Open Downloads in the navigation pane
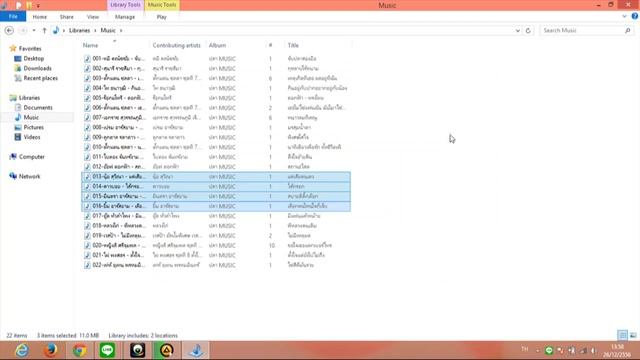Image resolution: width=640 pixels, height=360 pixels. 37,68
